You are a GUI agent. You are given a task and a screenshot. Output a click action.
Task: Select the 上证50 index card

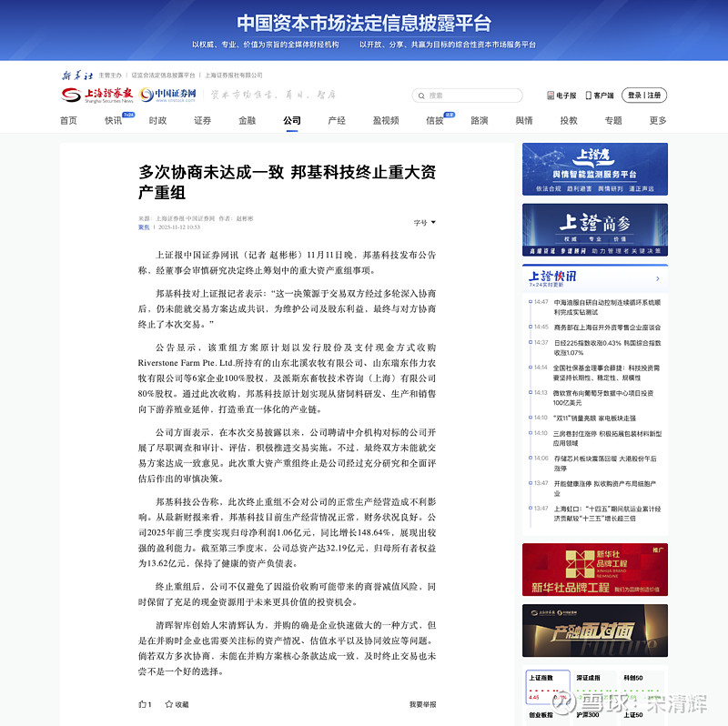642,717
